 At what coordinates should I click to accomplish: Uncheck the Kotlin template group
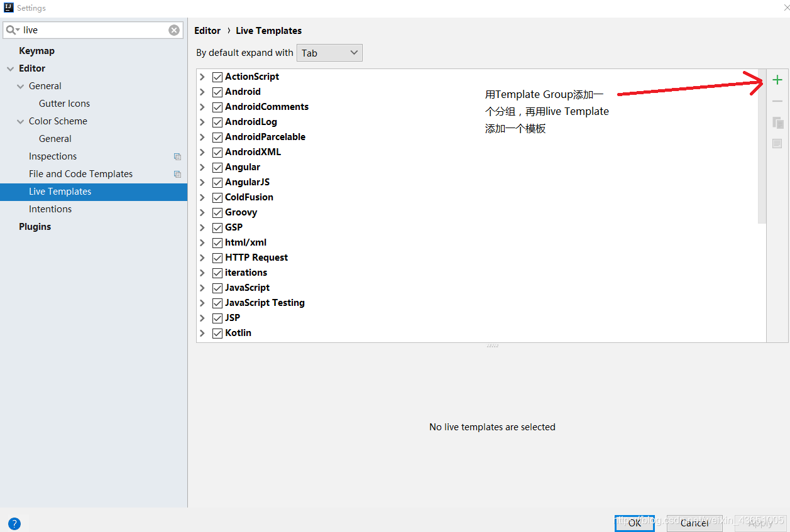tap(217, 333)
